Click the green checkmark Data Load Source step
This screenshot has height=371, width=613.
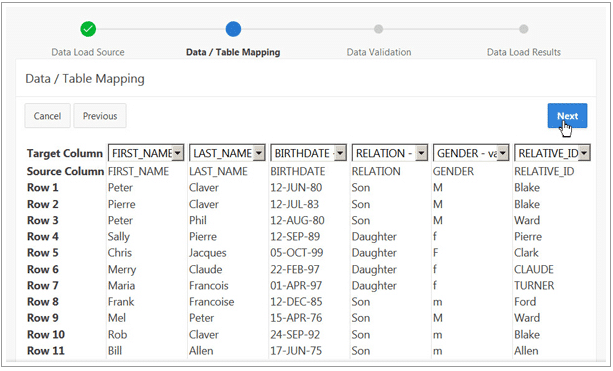[x=88, y=29]
